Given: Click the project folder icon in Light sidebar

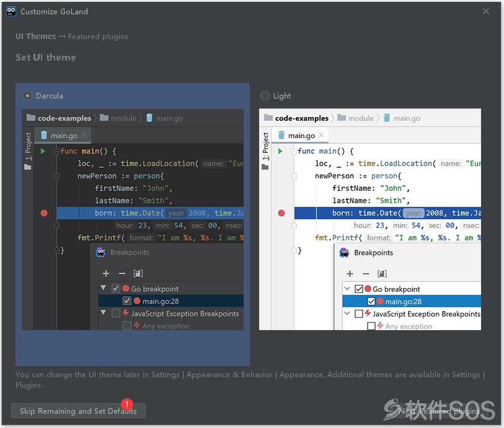Looking at the screenshot, I should [265, 167].
